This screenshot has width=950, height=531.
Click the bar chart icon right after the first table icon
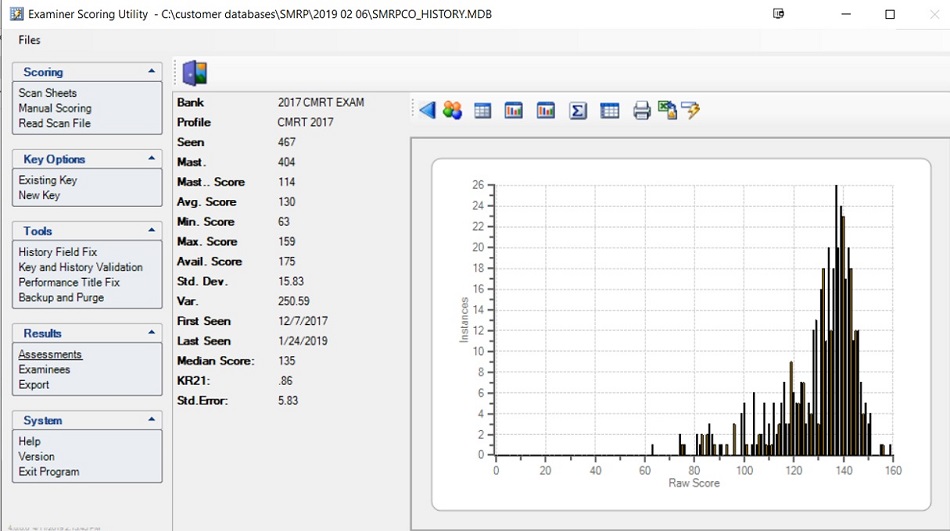point(514,110)
